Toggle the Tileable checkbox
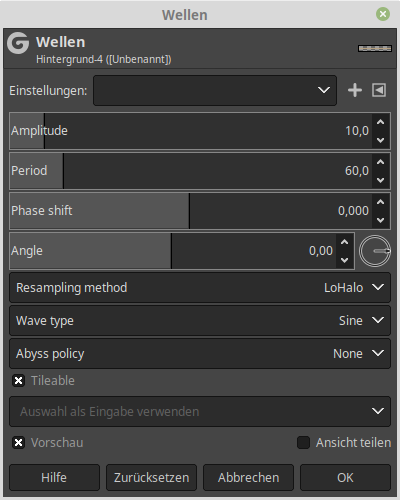Screen dimensions: 400x500 click(19, 380)
